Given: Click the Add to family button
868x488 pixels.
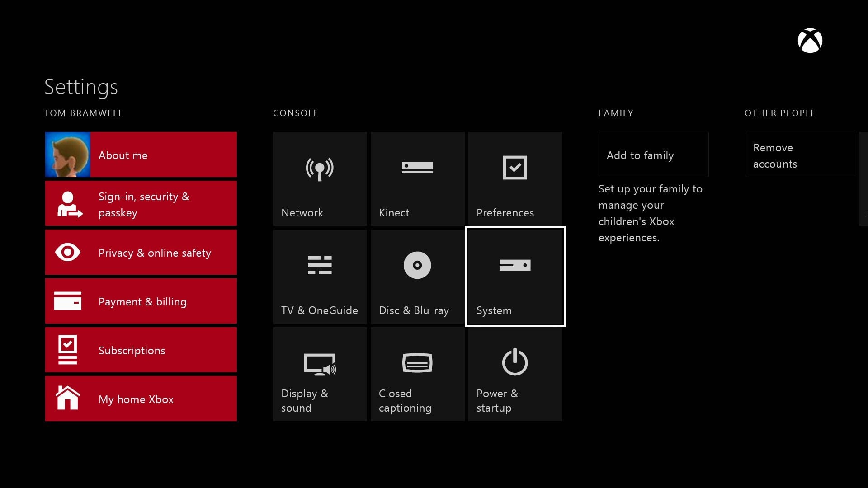Looking at the screenshot, I should pos(653,155).
